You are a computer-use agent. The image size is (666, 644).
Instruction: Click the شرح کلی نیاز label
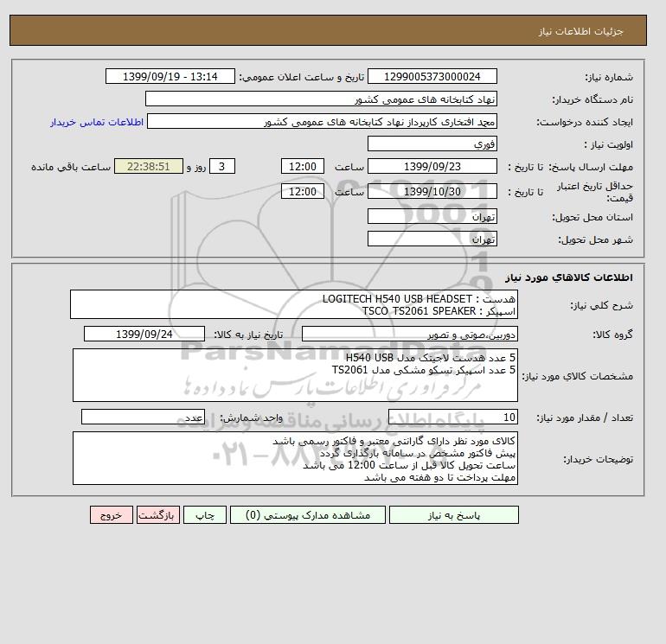pyautogui.click(x=601, y=305)
